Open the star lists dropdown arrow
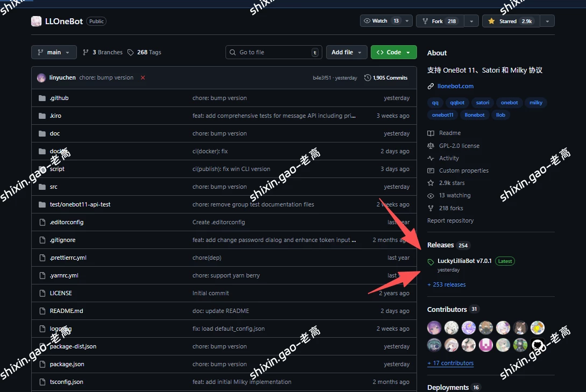586x392 pixels. 547,21
